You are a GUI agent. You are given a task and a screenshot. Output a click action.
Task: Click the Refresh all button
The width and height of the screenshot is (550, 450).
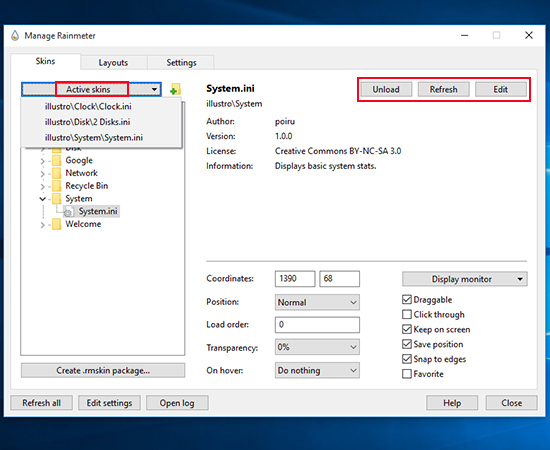click(x=41, y=403)
